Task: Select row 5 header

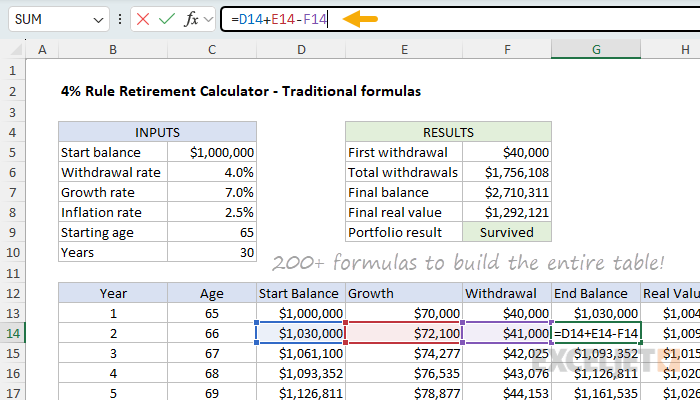Action: click(12, 152)
